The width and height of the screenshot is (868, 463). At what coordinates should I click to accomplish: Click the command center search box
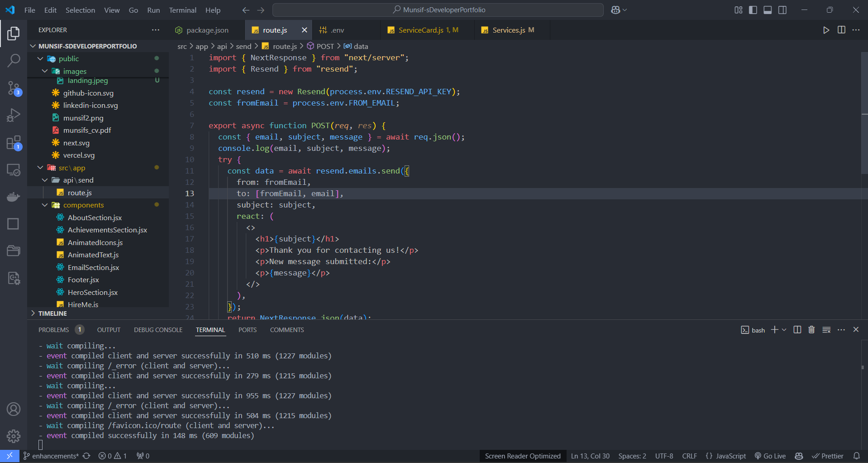[x=438, y=10]
